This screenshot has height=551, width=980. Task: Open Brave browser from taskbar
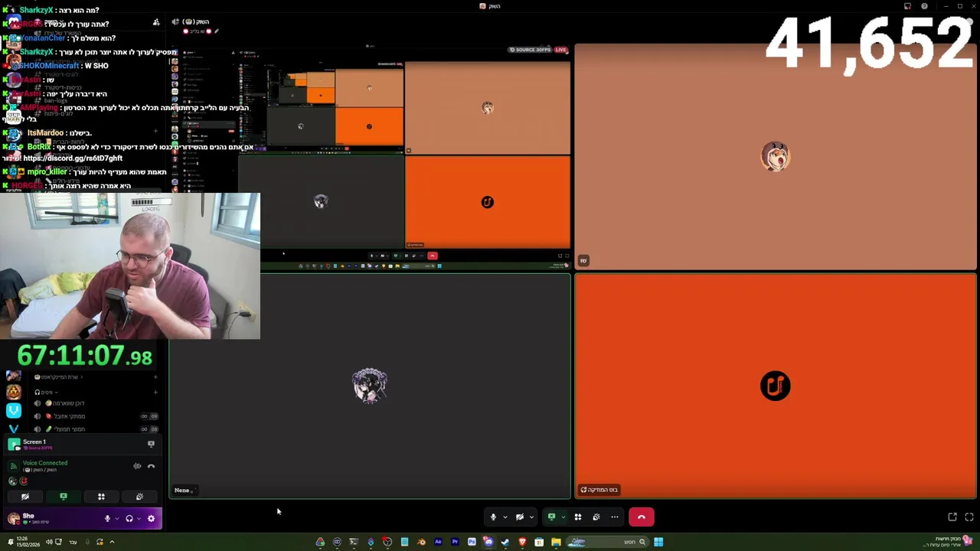[x=522, y=542]
